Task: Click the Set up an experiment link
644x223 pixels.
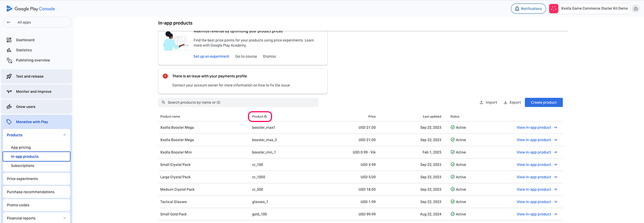Action: tap(211, 56)
